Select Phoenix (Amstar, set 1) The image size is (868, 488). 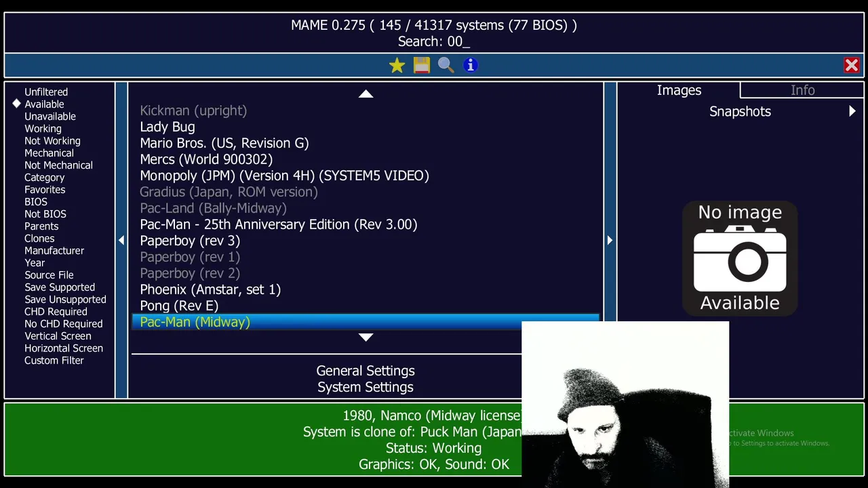pyautogui.click(x=366, y=289)
